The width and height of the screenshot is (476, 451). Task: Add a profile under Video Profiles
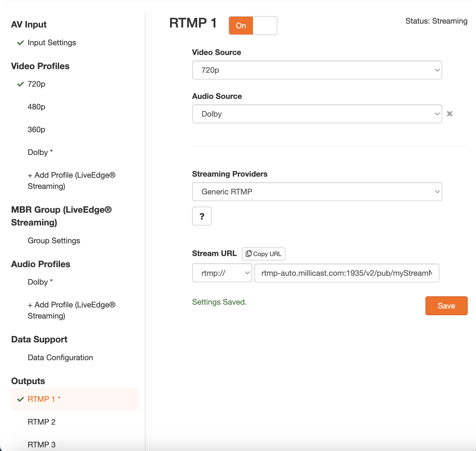pyautogui.click(x=71, y=181)
